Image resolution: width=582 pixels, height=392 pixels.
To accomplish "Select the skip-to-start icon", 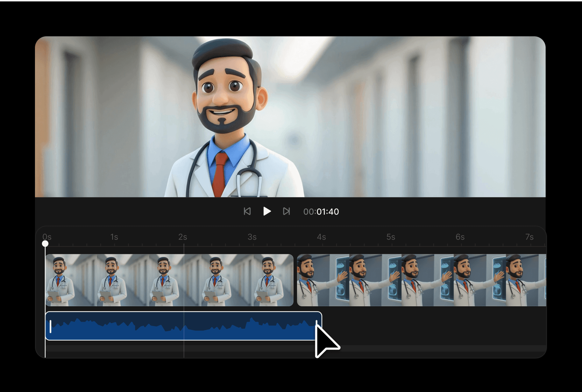I will (x=247, y=211).
